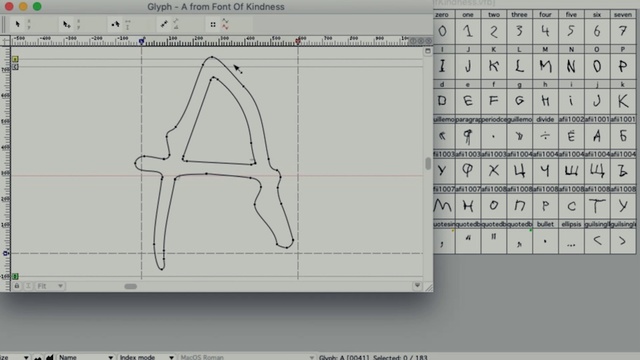Click the baseline marker on vertical ruler

pyautogui.click(x=6, y=253)
